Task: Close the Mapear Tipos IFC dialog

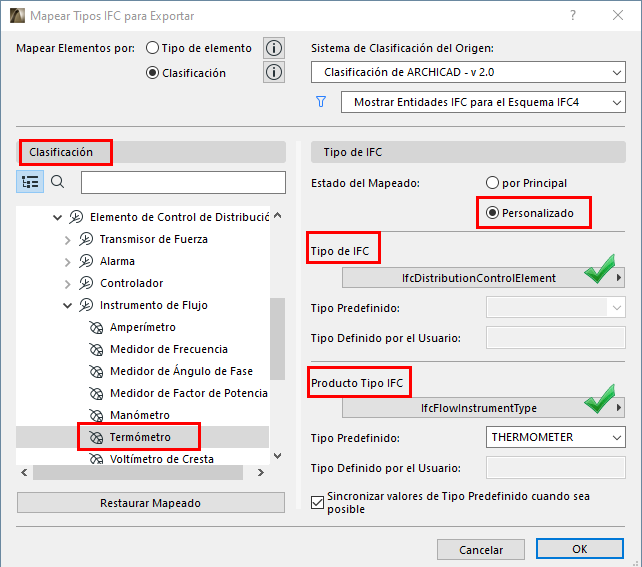Action: pos(618,16)
